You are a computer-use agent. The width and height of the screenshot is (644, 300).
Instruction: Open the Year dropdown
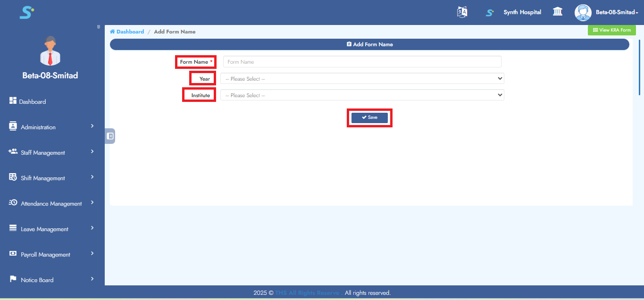click(362, 79)
